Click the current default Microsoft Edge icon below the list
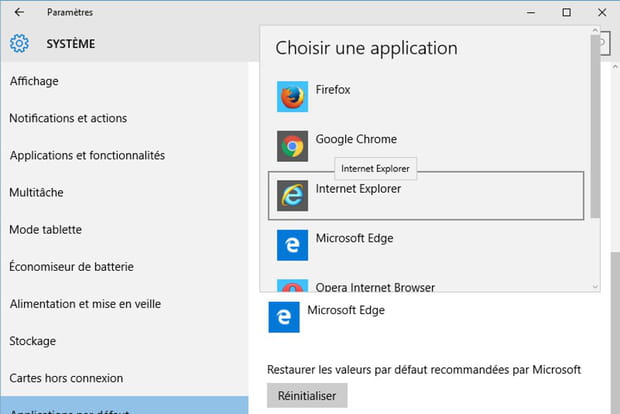The image size is (620, 414). coord(284,317)
